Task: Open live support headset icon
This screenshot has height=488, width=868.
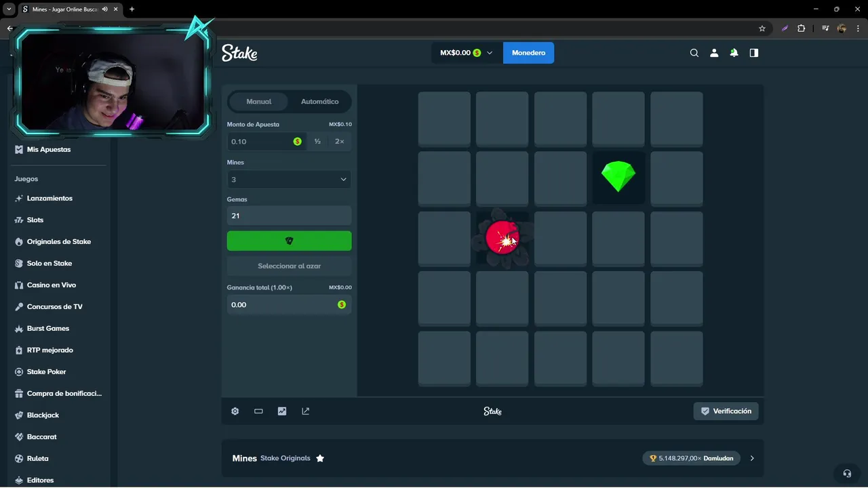Action: [847, 473]
